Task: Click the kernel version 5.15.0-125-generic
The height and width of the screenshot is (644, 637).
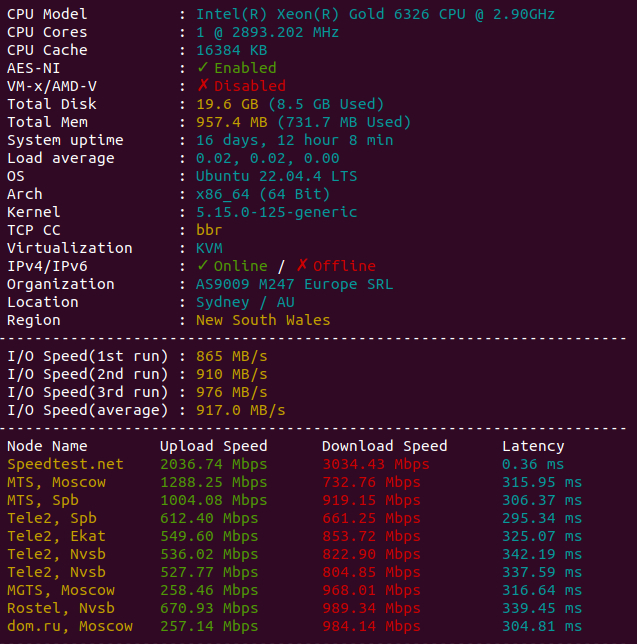Action: pos(276,212)
